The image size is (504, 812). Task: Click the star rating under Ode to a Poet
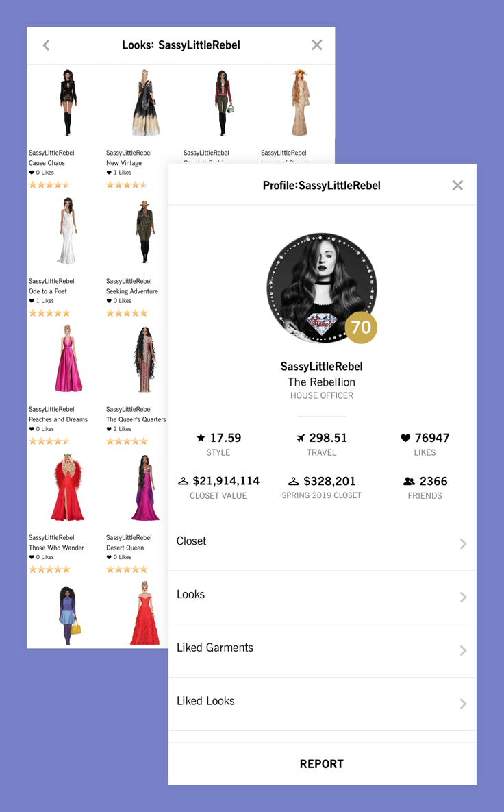point(49,312)
